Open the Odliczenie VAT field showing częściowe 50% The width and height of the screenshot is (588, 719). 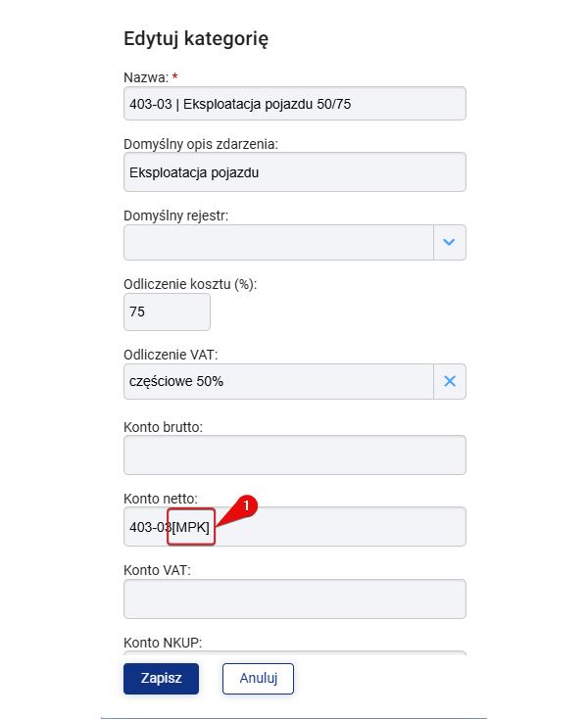[278, 381]
